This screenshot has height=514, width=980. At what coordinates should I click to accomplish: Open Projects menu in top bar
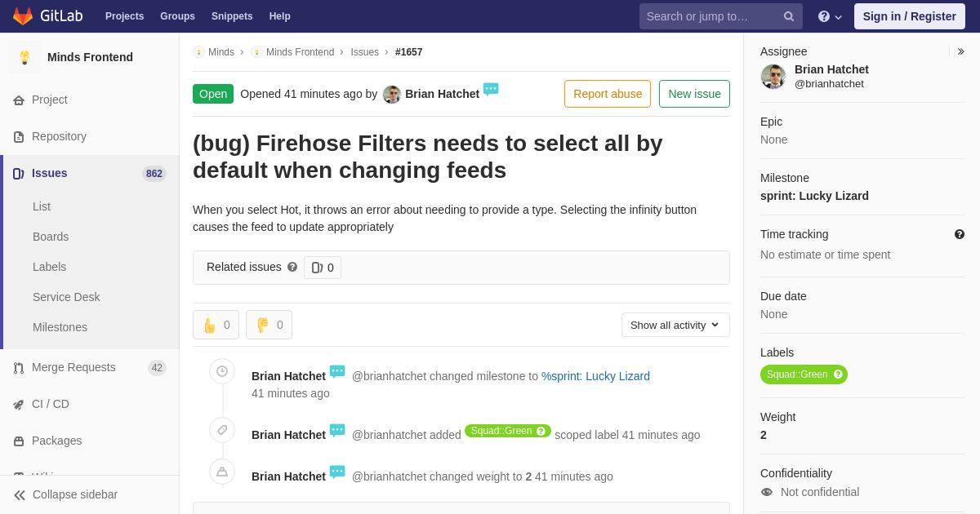coord(124,16)
